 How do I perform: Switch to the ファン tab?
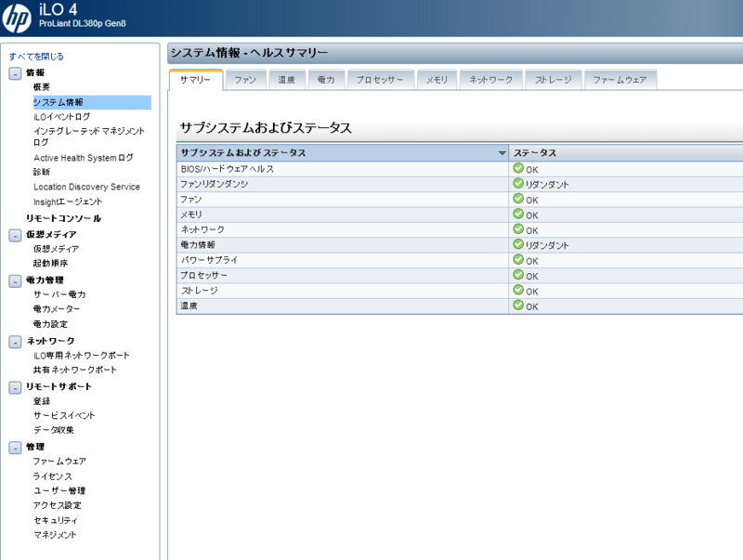click(244, 80)
